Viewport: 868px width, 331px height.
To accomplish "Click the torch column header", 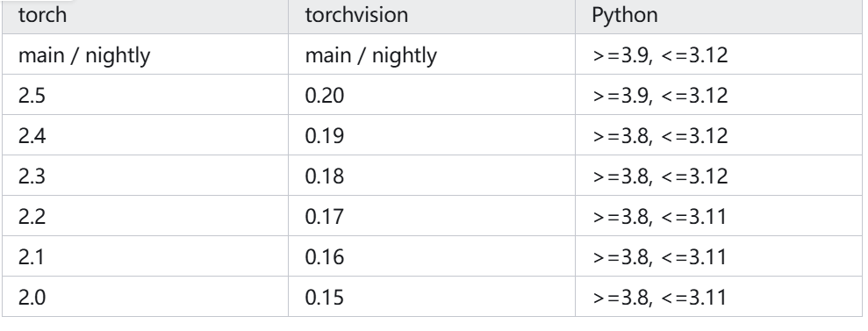I will pyautogui.click(x=145, y=15).
